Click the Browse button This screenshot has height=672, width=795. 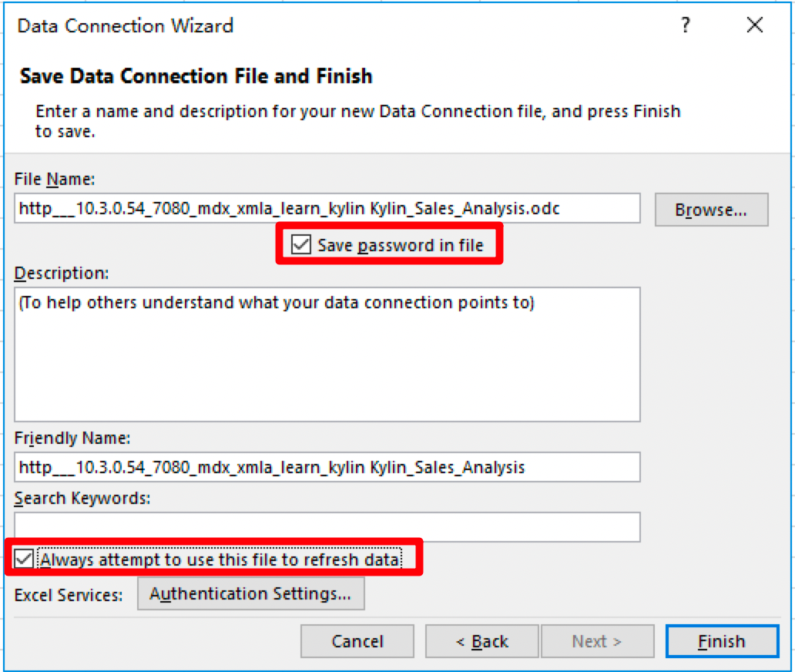711,210
